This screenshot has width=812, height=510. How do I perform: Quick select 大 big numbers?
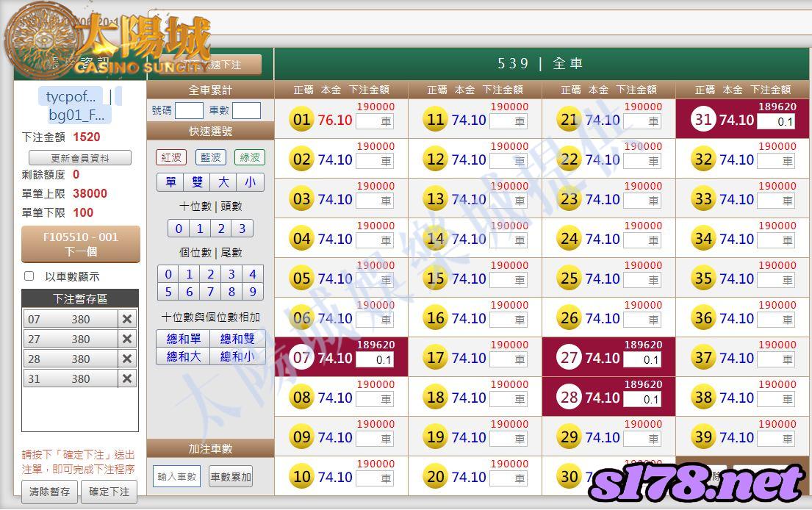tap(223, 182)
